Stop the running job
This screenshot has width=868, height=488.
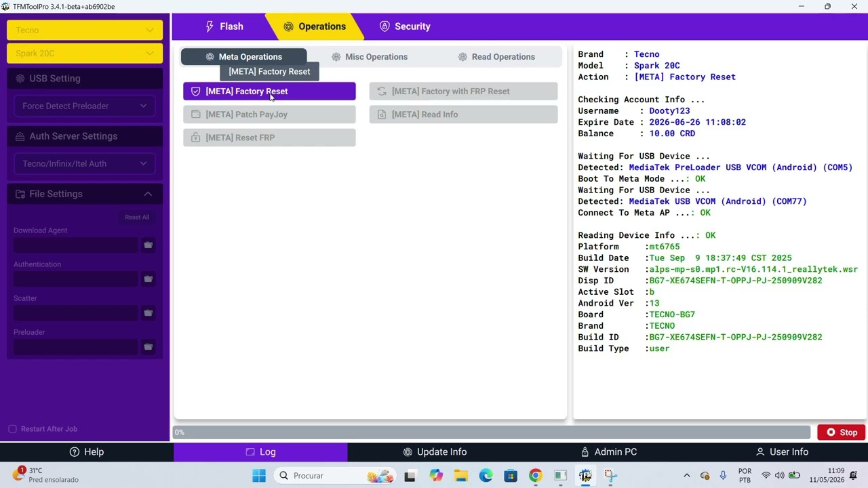842,432
